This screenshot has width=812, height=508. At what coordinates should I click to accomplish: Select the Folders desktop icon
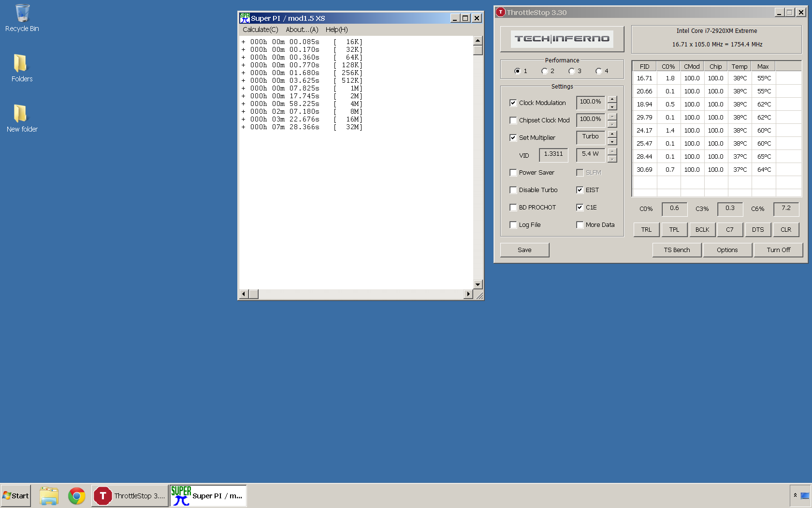click(x=22, y=68)
